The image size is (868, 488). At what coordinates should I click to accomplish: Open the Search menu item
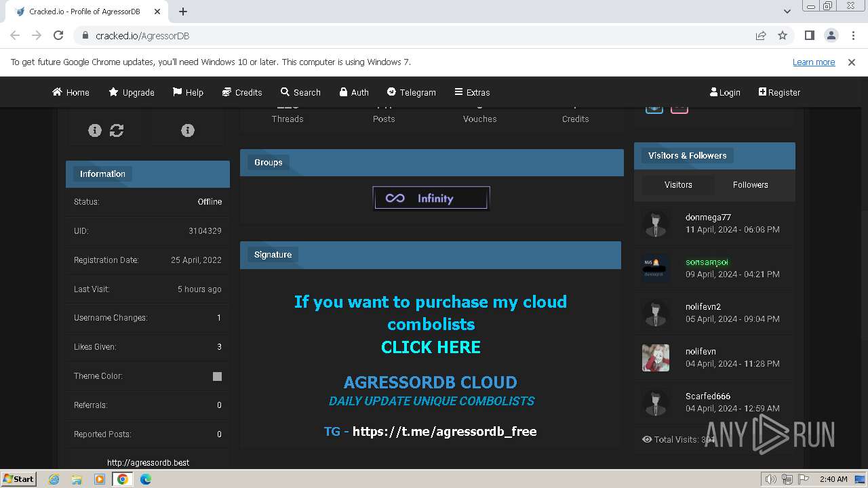pyautogui.click(x=300, y=92)
